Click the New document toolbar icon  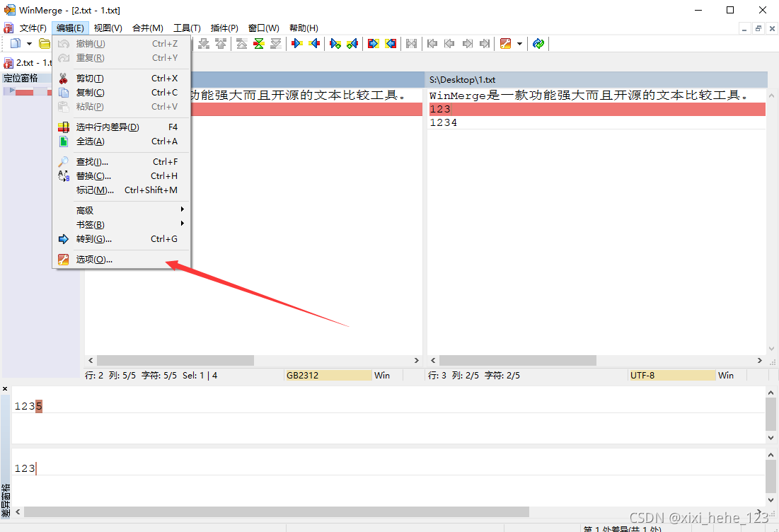[x=16, y=44]
